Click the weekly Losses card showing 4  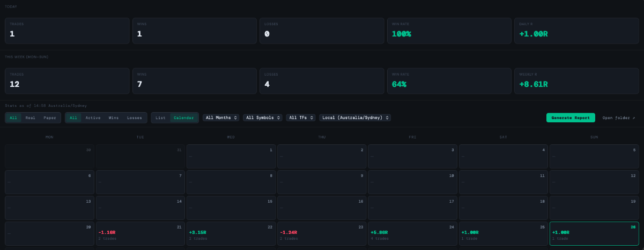pos(322,81)
